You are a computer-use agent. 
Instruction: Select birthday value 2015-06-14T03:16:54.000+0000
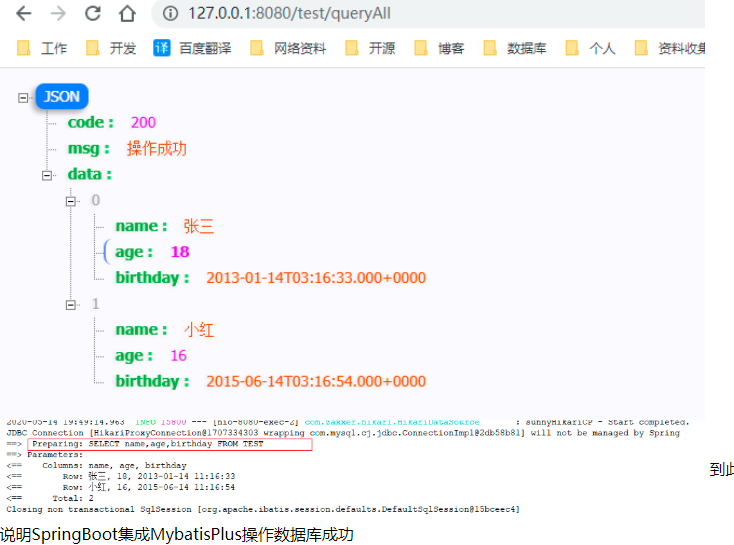click(316, 382)
